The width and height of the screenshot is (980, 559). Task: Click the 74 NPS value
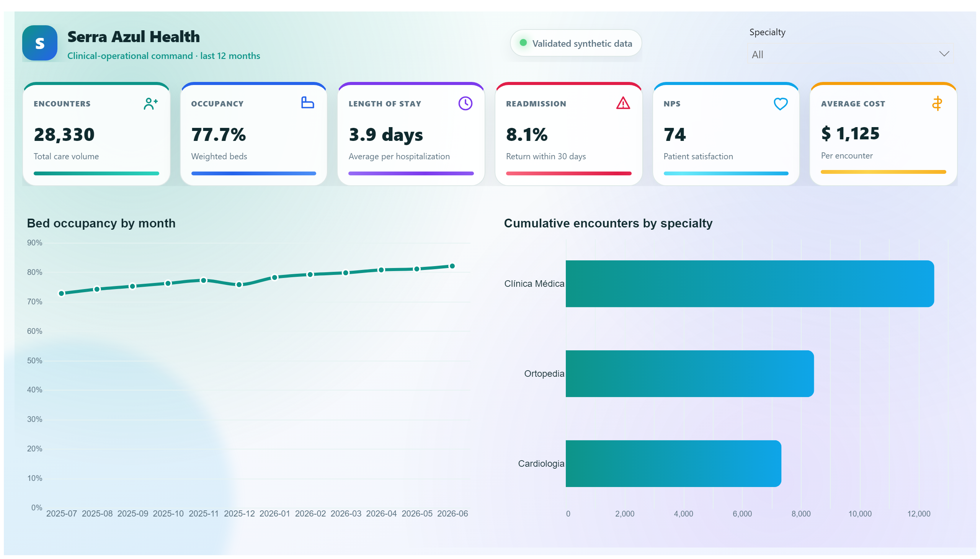pyautogui.click(x=675, y=134)
